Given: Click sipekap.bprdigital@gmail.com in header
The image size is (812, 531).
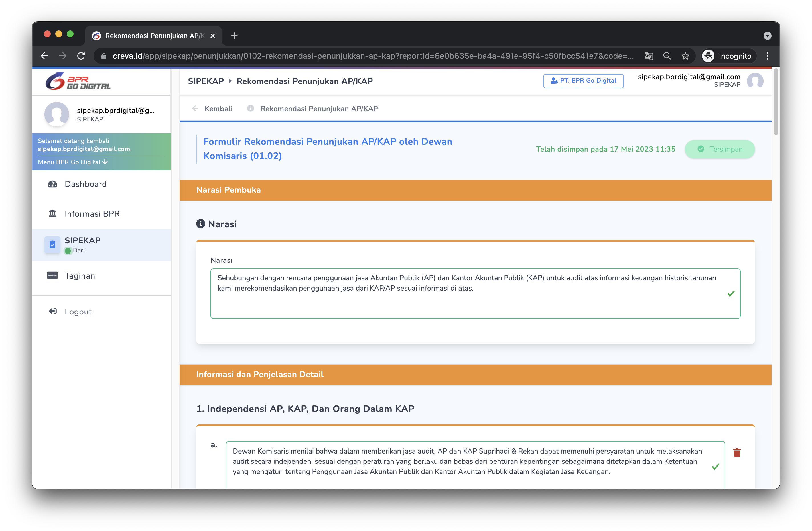Looking at the screenshot, I should tap(689, 77).
